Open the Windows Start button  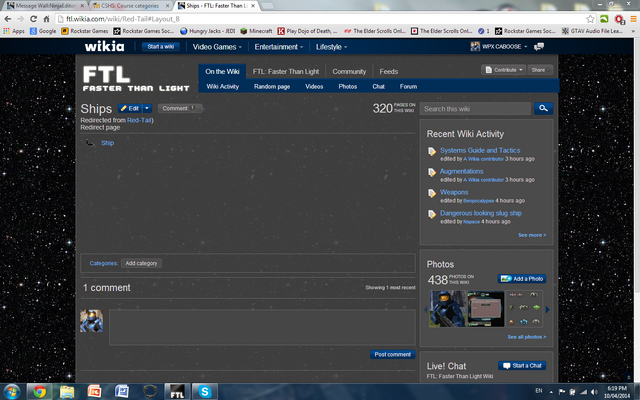12,392
